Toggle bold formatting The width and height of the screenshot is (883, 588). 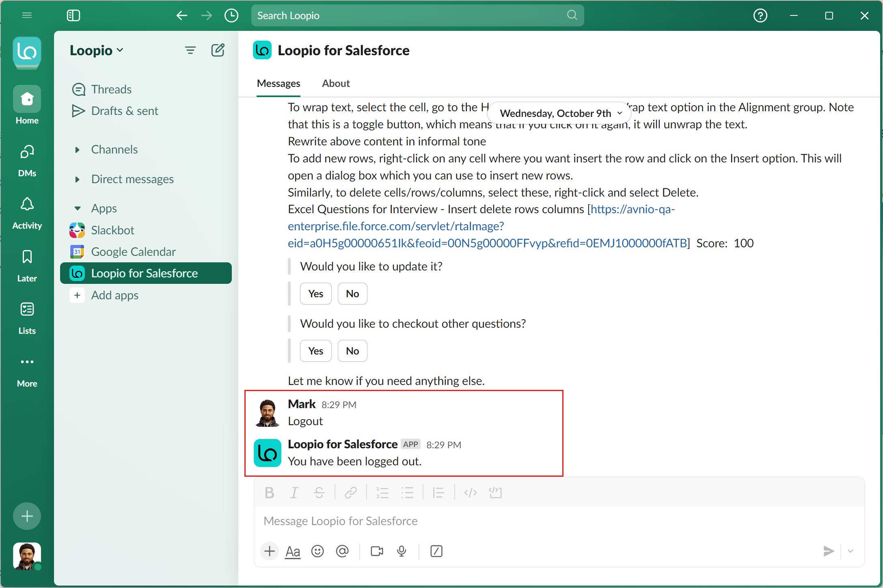pyautogui.click(x=269, y=493)
